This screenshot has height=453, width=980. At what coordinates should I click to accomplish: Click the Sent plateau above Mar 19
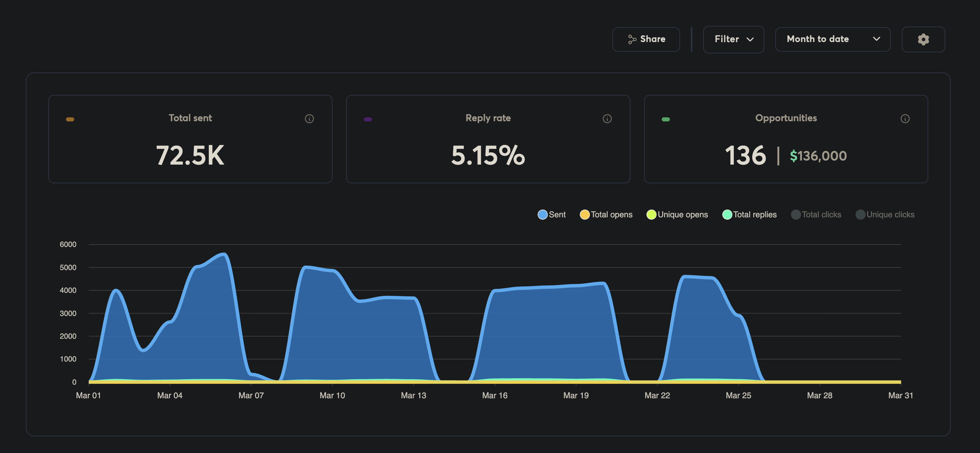[576, 285]
